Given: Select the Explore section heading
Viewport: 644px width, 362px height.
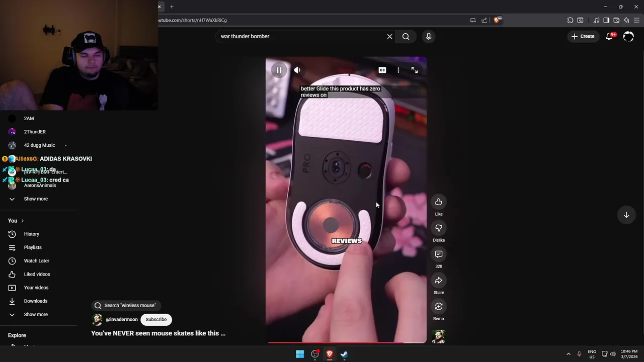Looking at the screenshot, I should (17, 335).
